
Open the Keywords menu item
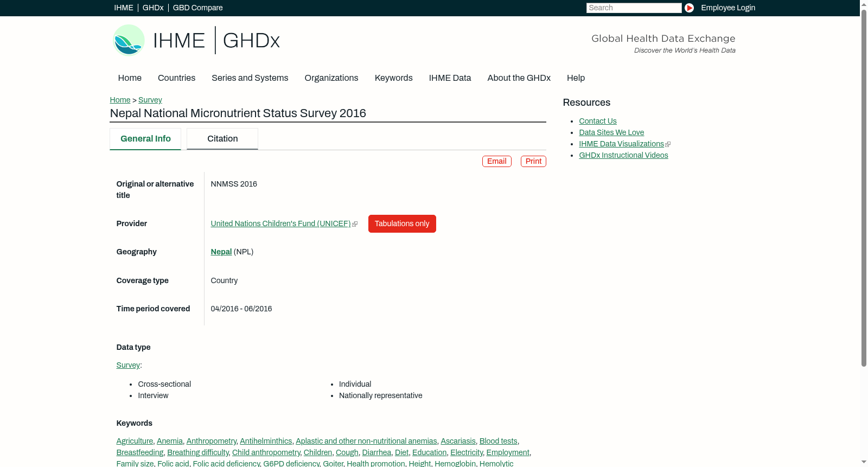click(394, 78)
